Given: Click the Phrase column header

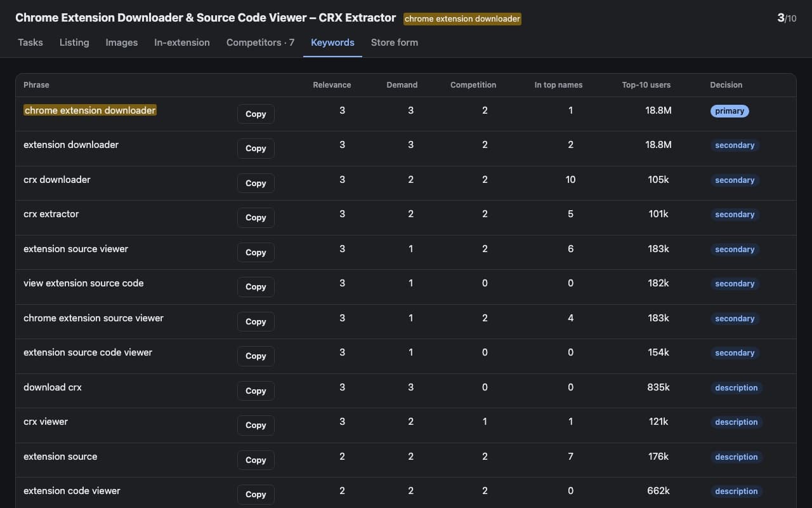Looking at the screenshot, I should click(36, 85).
